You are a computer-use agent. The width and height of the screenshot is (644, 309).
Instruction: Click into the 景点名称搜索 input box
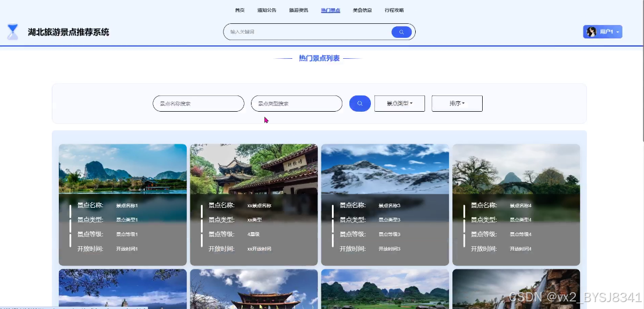(x=199, y=104)
